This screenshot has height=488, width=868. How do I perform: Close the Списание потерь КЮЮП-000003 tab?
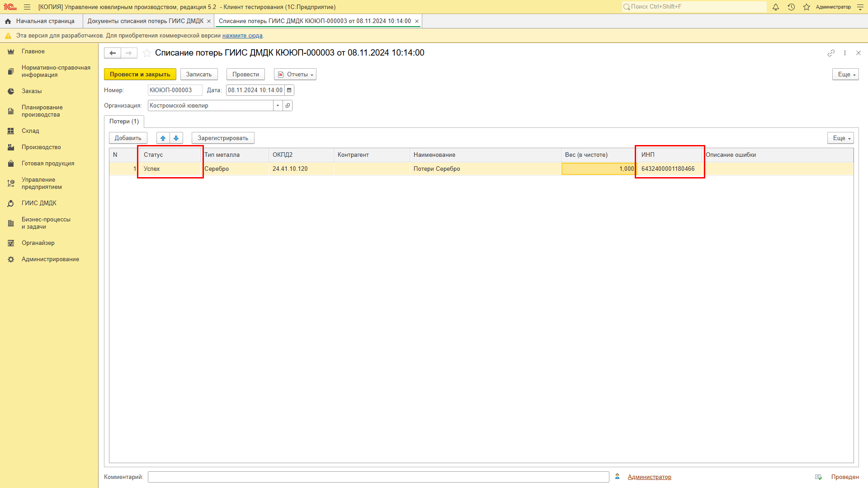coord(417,21)
